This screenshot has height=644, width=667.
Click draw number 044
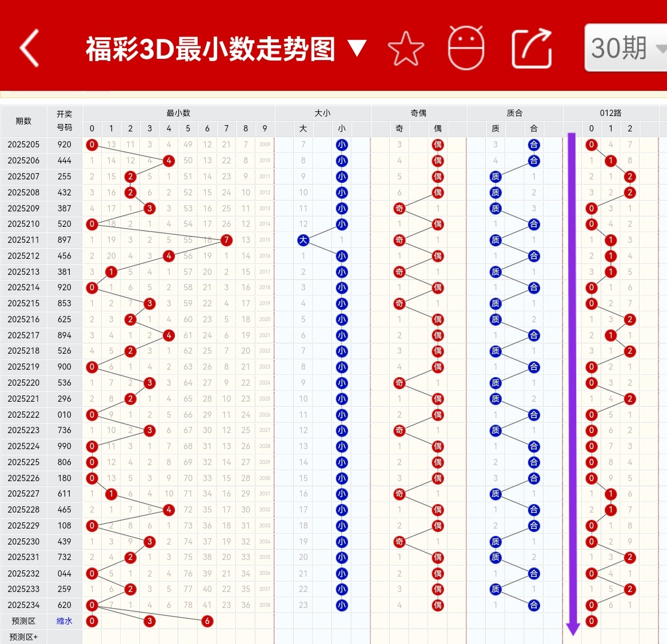pyautogui.click(x=64, y=573)
